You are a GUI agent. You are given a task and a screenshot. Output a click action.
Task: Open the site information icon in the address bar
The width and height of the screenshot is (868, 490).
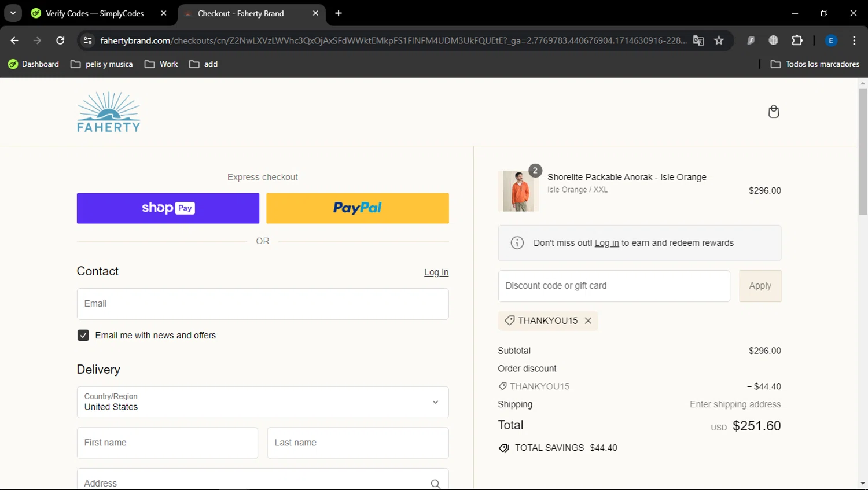pyautogui.click(x=87, y=40)
